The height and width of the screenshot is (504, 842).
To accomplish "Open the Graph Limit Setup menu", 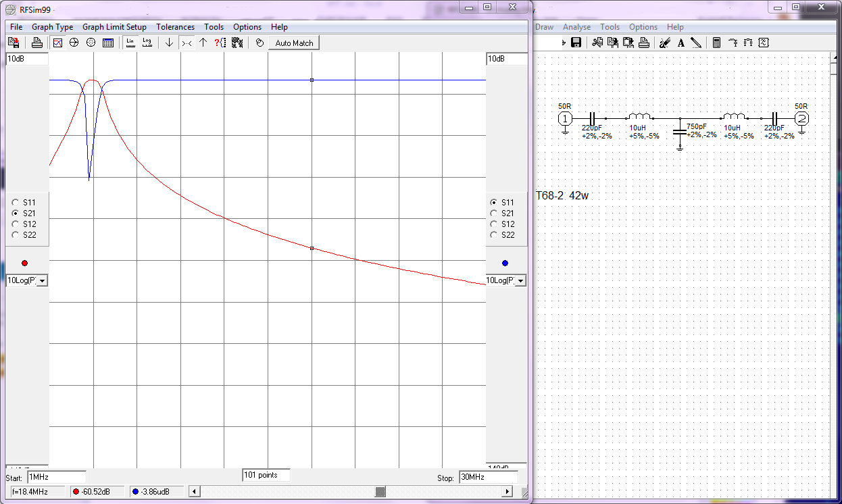I will 114,27.
